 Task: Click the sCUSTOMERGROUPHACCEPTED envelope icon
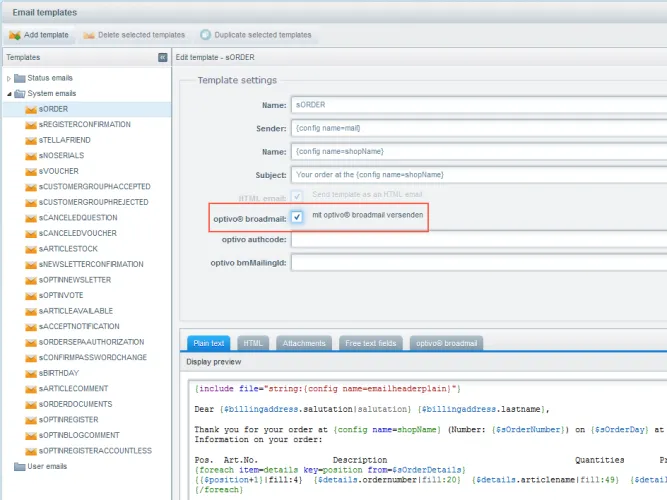click(31, 187)
